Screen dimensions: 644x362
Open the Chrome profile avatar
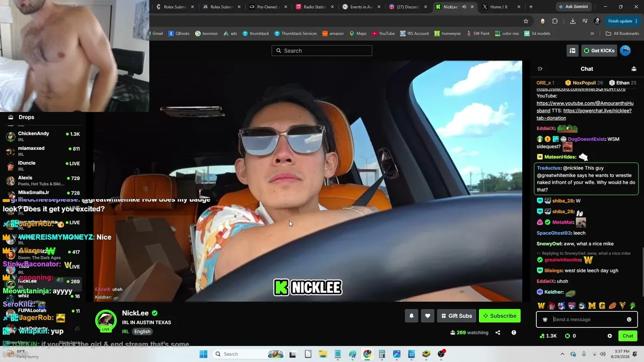[597, 21]
